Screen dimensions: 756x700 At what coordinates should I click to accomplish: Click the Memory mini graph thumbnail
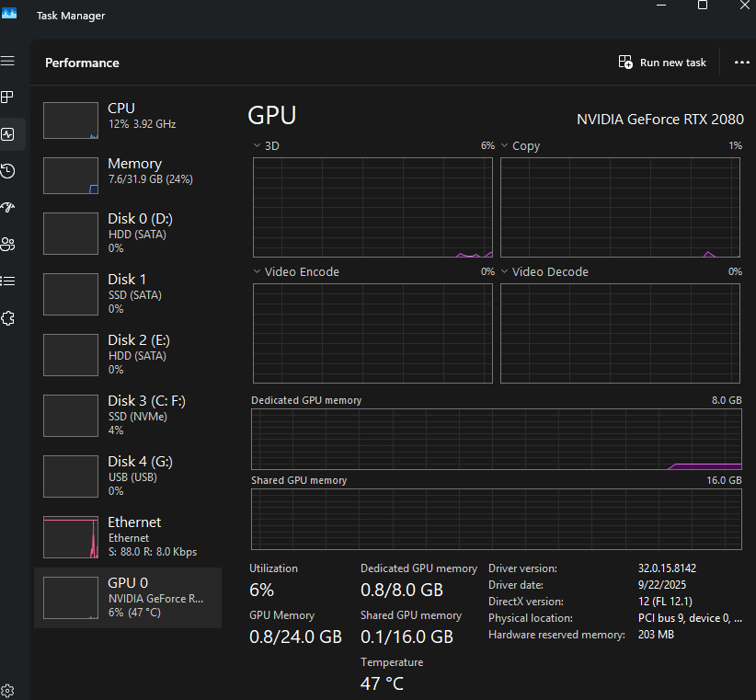[x=71, y=176]
